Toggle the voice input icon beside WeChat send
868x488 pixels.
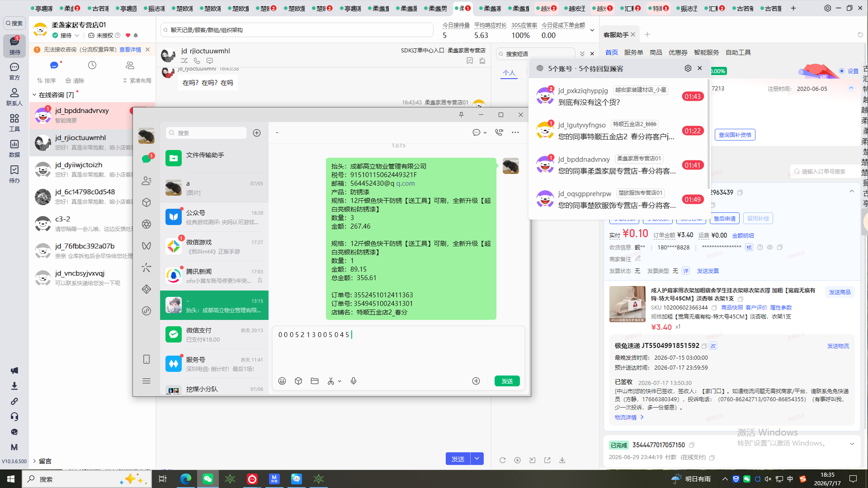[x=476, y=381]
